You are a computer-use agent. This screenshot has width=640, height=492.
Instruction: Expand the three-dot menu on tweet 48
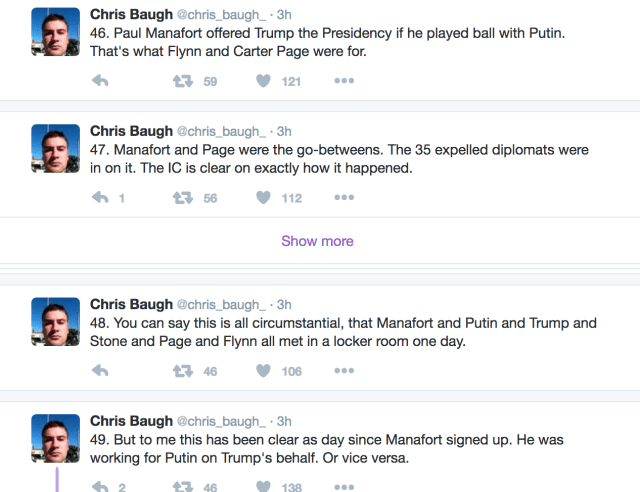pyautogui.click(x=344, y=371)
